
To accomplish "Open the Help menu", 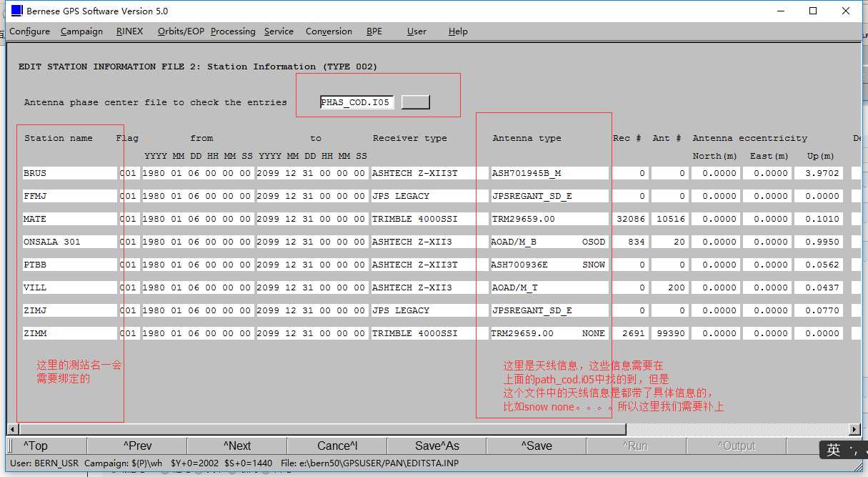I will (x=458, y=31).
